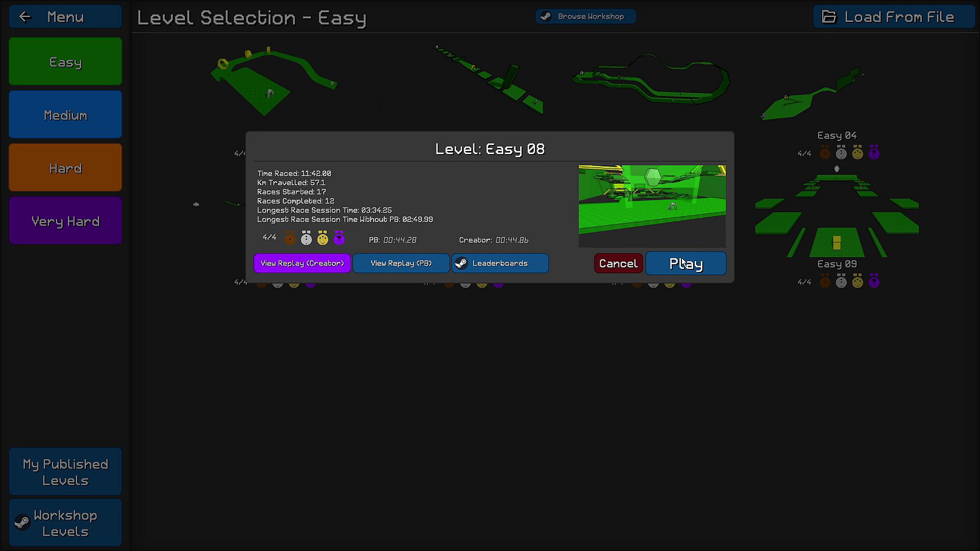Image resolution: width=980 pixels, height=551 pixels.
Task: Select the Easy difficulty tab
Action: [65, 62]
